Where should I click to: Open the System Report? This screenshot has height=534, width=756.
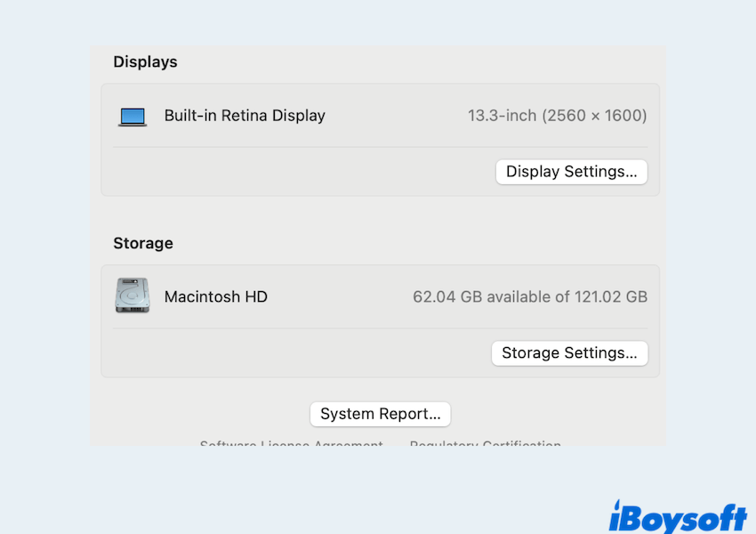(380, 414)
